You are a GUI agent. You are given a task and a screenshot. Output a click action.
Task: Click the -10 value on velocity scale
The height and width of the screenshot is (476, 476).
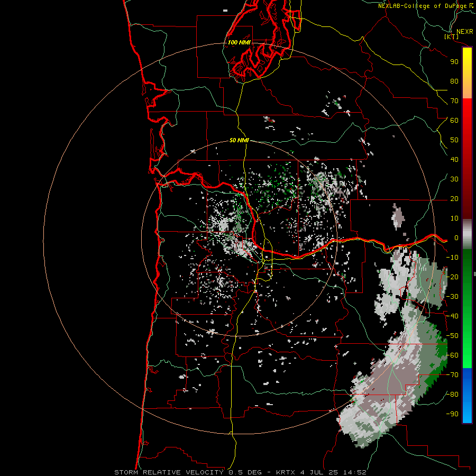[x=452, y=258]
